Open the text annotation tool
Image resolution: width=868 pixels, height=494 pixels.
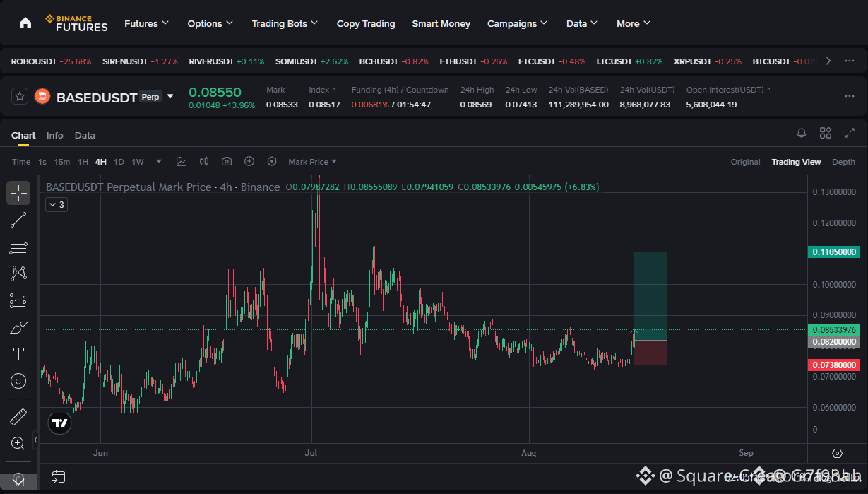point(18,354)
